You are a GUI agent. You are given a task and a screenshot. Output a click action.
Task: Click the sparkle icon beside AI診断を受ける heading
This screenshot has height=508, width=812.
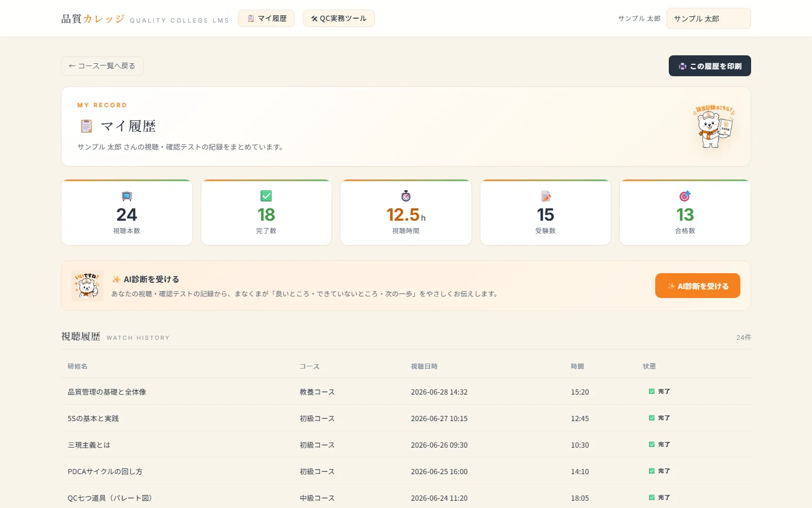pos(116,279)
